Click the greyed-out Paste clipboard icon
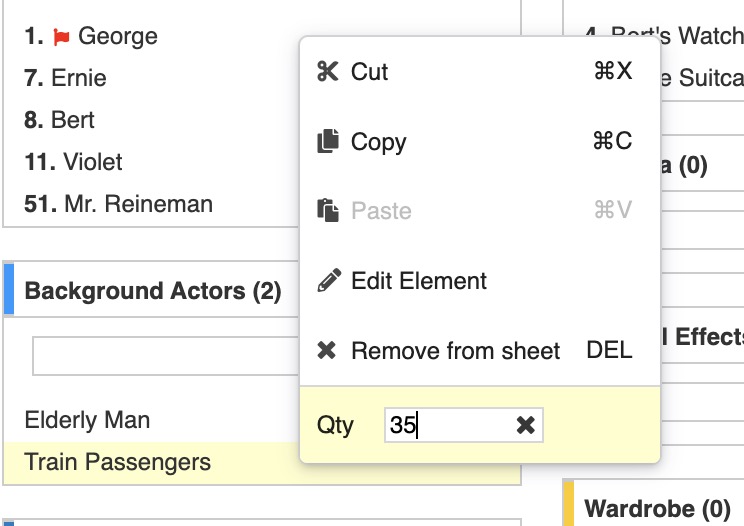 click(x=327, y=211)
